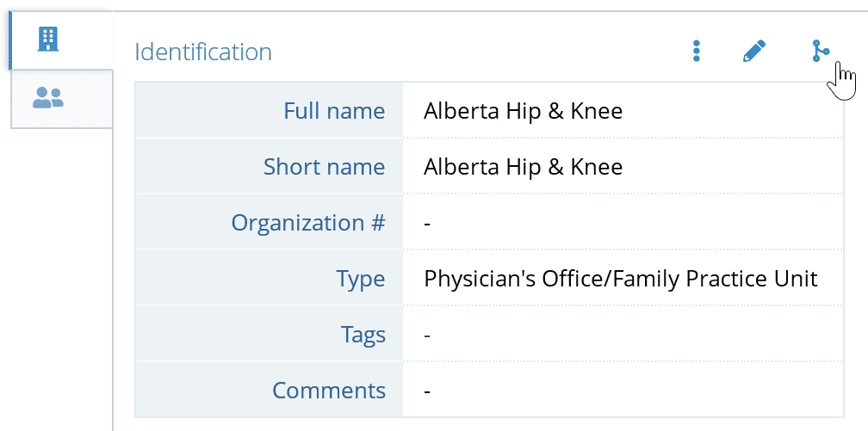Click the Organization # label
Image resolution: width=868 pixels, height=431 pixels.
click(307, 223)
